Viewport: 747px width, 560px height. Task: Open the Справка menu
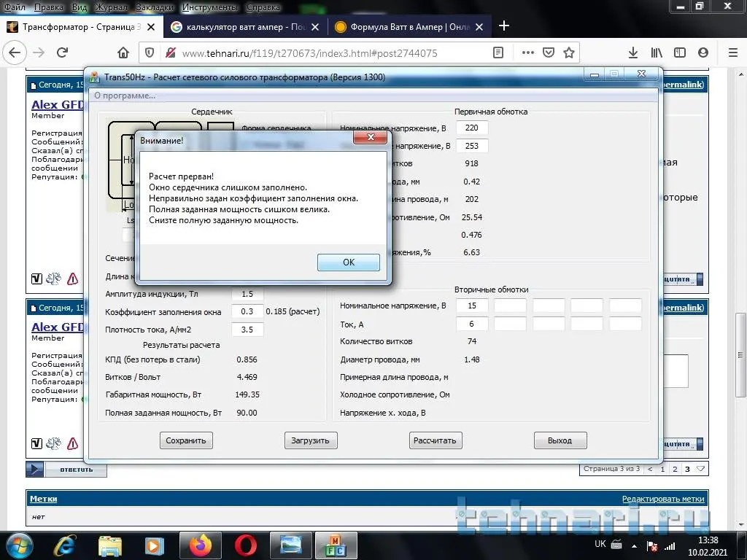point(263,7)
